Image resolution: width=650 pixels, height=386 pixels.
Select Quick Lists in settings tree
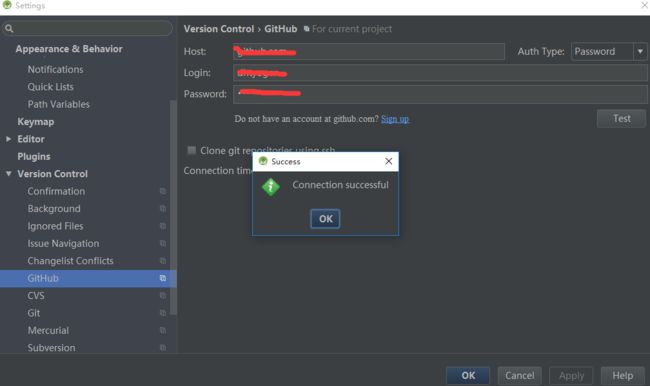click(50, 87)
